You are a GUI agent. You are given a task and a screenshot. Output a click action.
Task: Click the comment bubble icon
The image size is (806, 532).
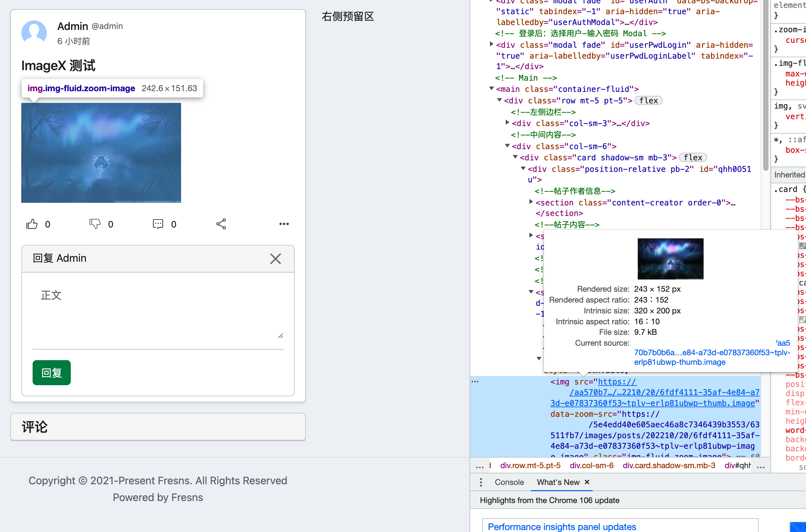coord(158,224)
